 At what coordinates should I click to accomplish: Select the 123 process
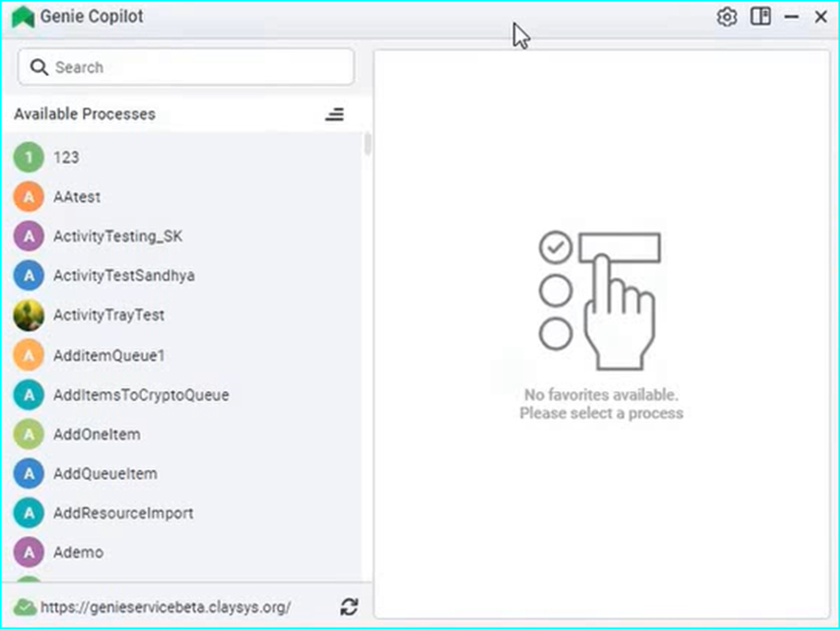182,157
